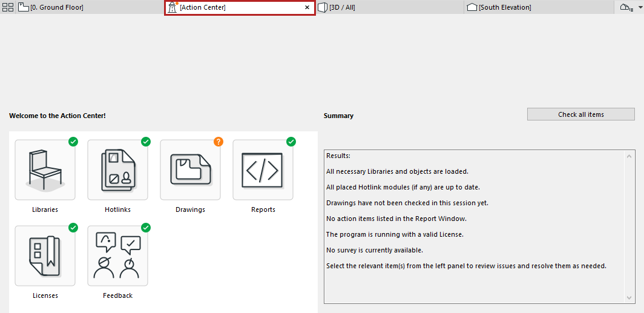
Task: Switch to the 3D / All tab
Action: pyautogui.click(x=390, y=7)
